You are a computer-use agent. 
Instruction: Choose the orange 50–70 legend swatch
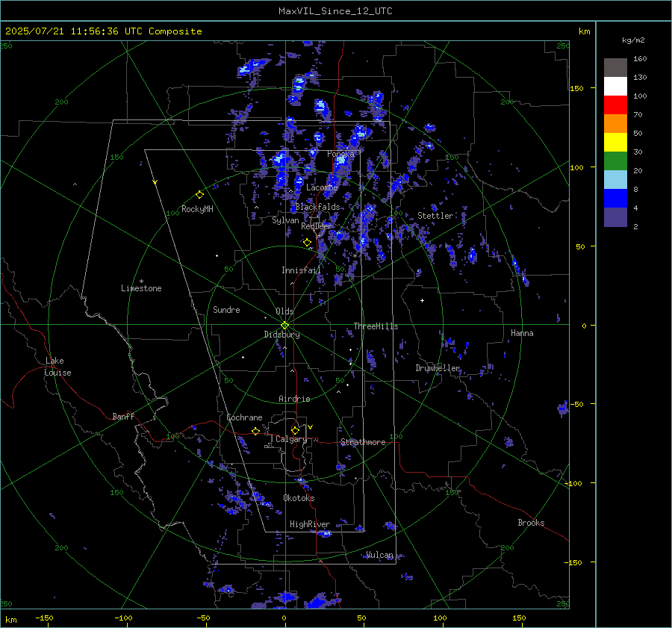(615, 124)
